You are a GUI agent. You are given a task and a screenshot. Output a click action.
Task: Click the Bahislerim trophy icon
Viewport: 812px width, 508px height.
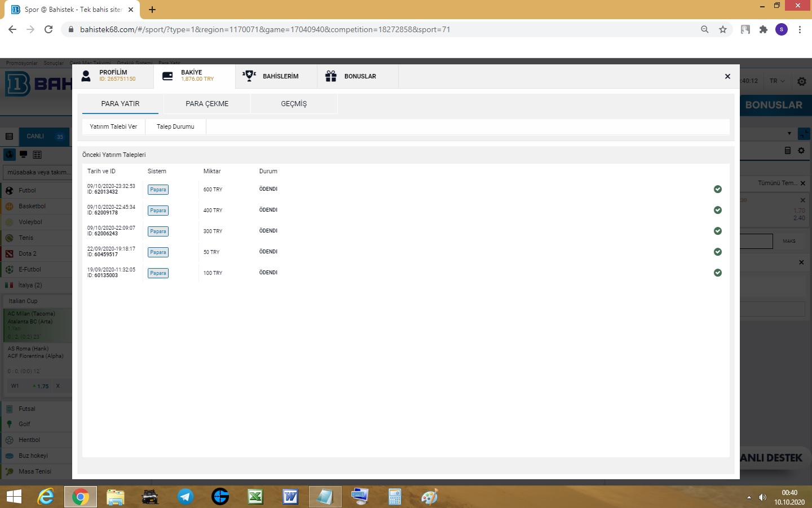pyautogui.click(x=249, y=76)
